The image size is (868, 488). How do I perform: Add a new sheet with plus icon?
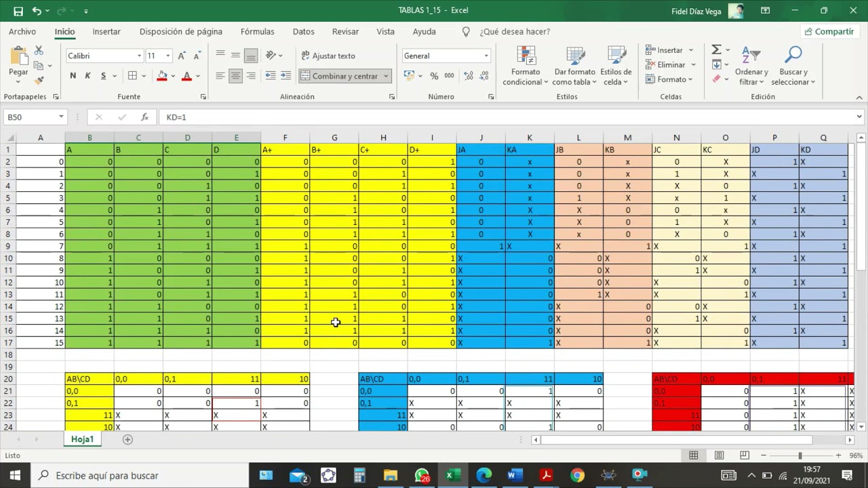pyautogui.click(x=127, y=439)
